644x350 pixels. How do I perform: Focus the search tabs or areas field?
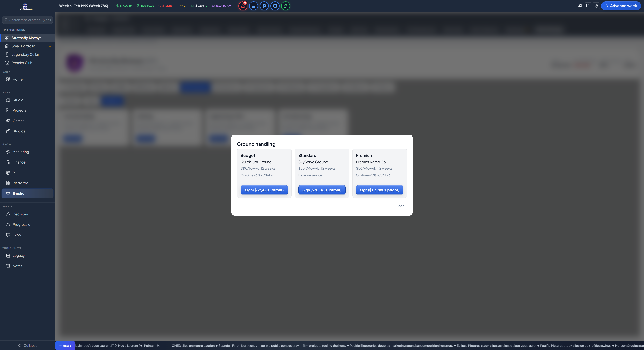tap(28, 20)
